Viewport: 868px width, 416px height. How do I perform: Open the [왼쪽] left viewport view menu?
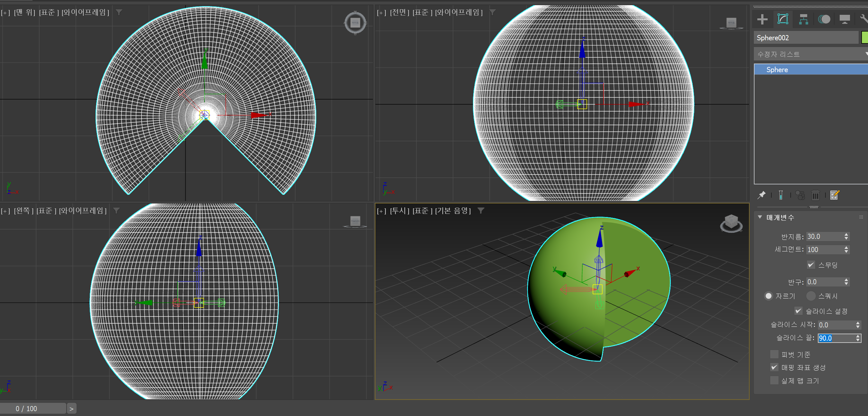(23, 211)
